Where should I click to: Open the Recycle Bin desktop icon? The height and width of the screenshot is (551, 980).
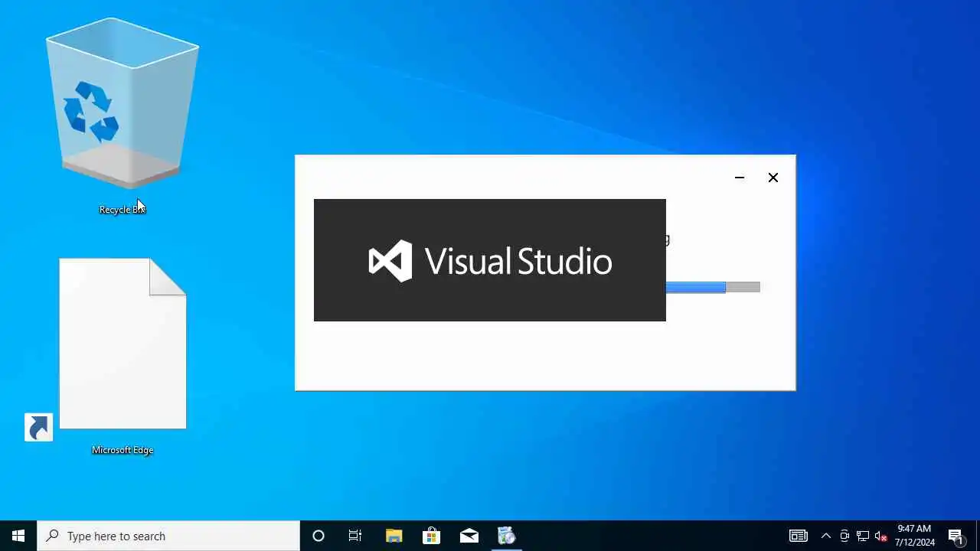[122, 115]
